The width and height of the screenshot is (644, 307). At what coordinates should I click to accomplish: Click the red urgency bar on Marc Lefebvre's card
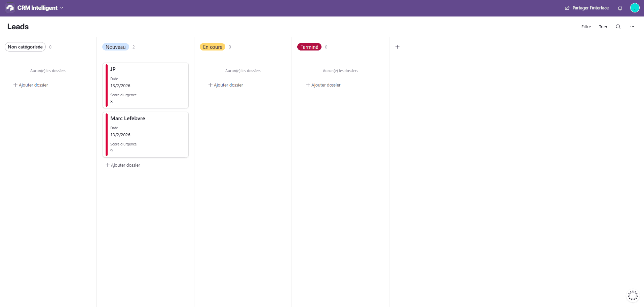[x=107, y=135]
